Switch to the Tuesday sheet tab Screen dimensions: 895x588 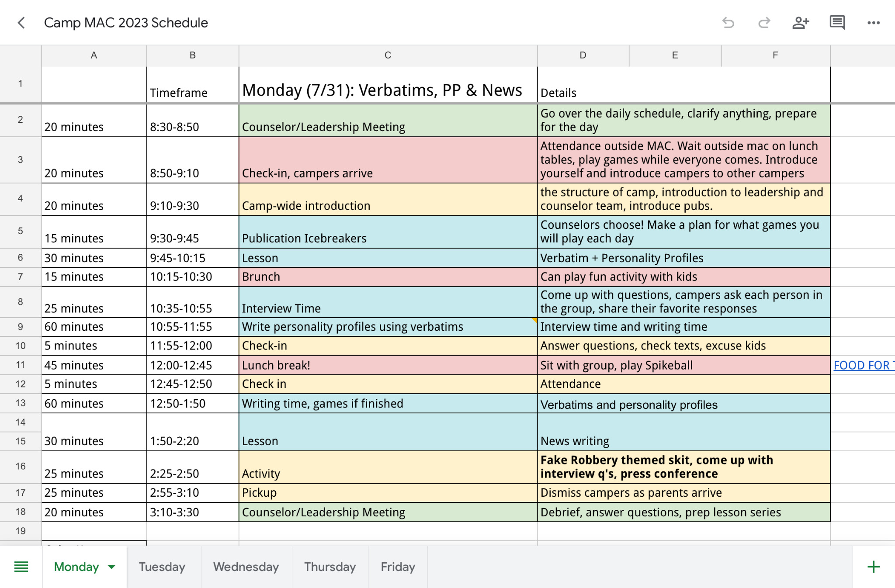(x=162, y=567)
